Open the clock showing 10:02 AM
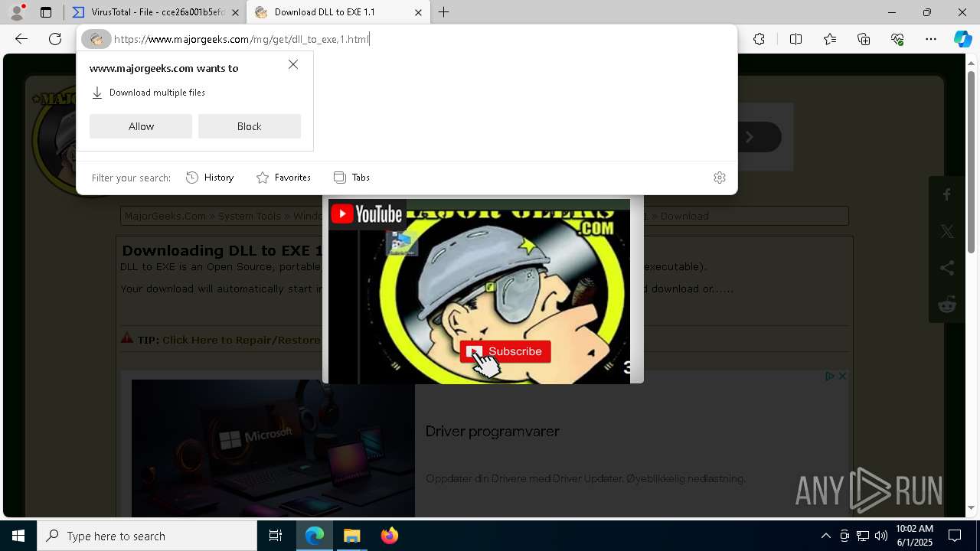Screen dimensions: 980x551 click(914, 536)
